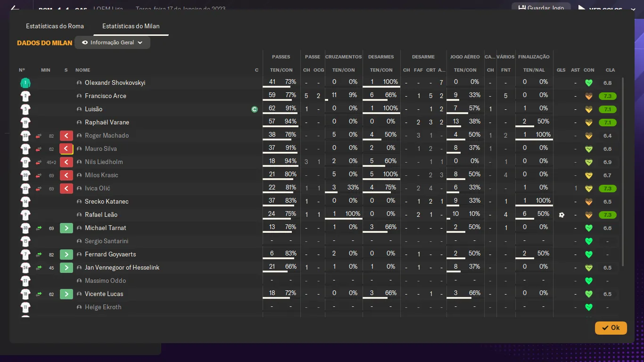The width and height of the screenshot is (644, 362).
Task: Click the number 9 shirt icon for Rafael Leão
Action: [x=25, y=215]
